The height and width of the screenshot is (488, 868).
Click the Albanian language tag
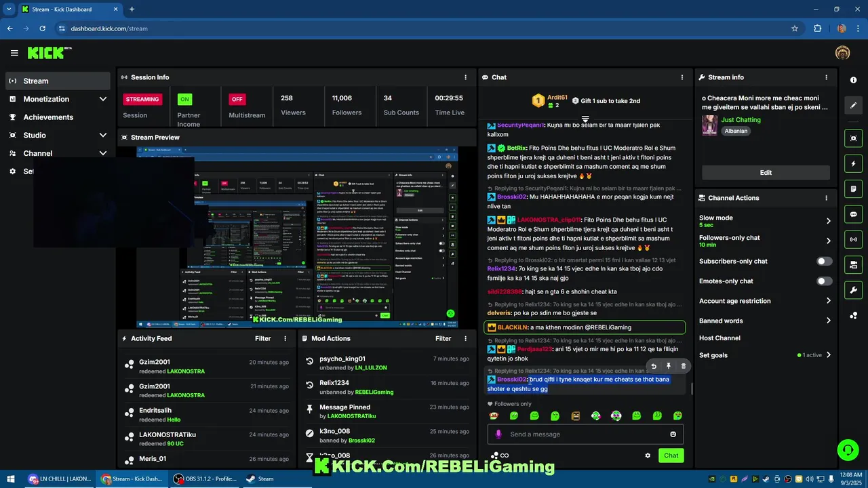(736, 131)
